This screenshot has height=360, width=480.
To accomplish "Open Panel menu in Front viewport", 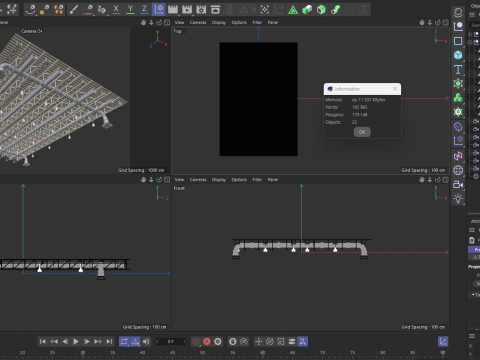I will pyautogui.click(x=273, y=180).
